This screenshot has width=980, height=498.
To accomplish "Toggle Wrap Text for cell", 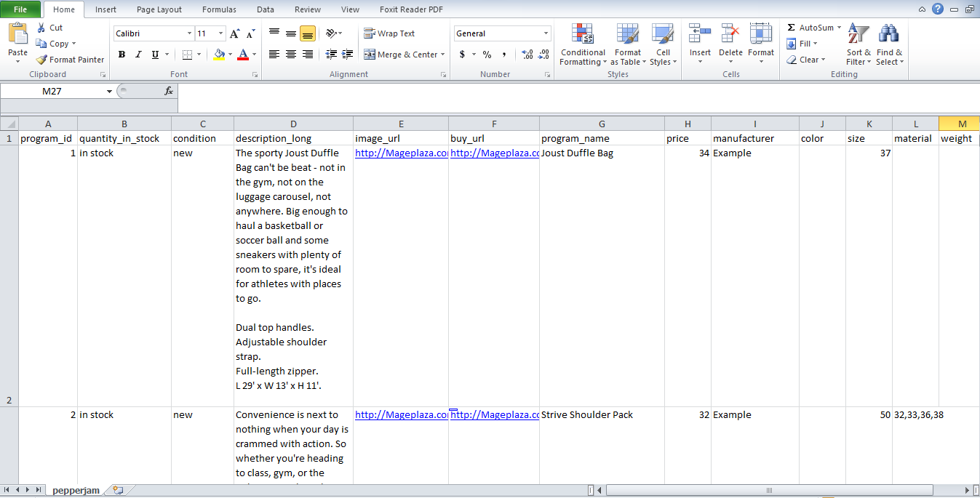I will click(x=389, y=33).
